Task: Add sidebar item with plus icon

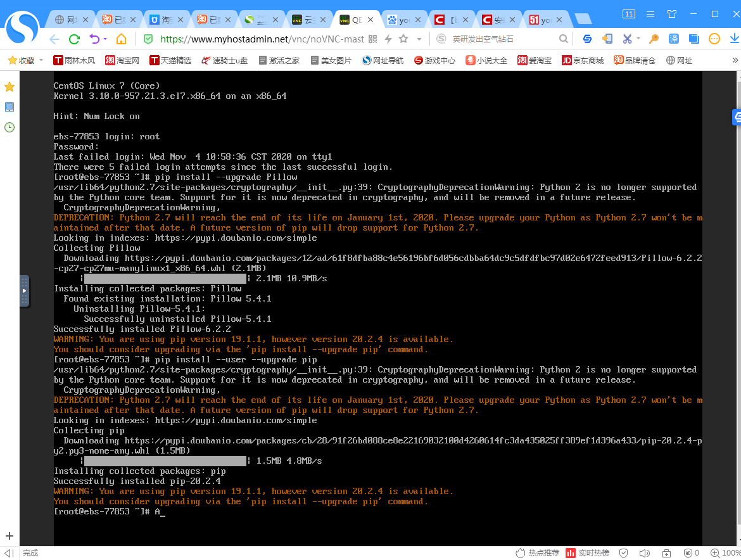Action: point(9,536)
